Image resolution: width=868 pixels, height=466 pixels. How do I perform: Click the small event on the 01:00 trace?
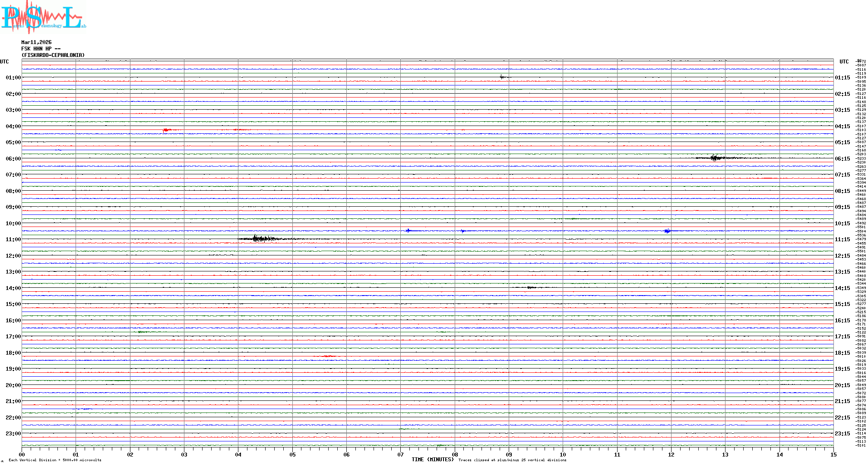[x=502, y=77]
